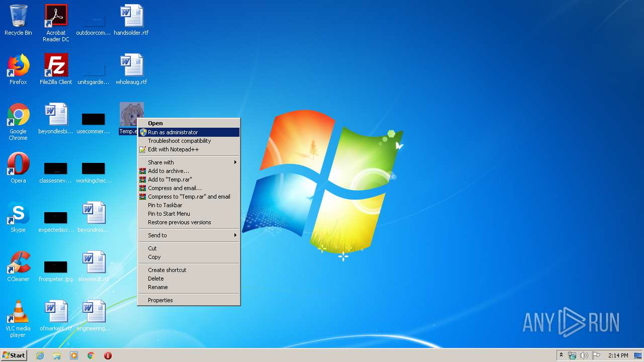
Task: Select the wholeaug.rtf document icon
Action: pyautogui.click(x=131, y=65)
